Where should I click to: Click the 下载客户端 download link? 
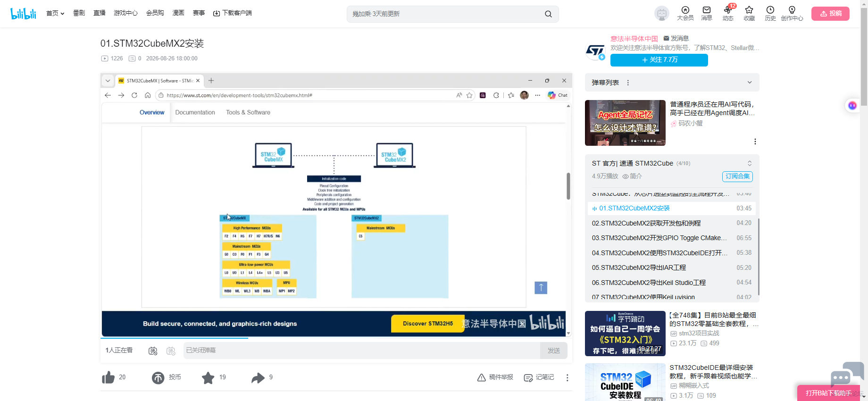233,13
